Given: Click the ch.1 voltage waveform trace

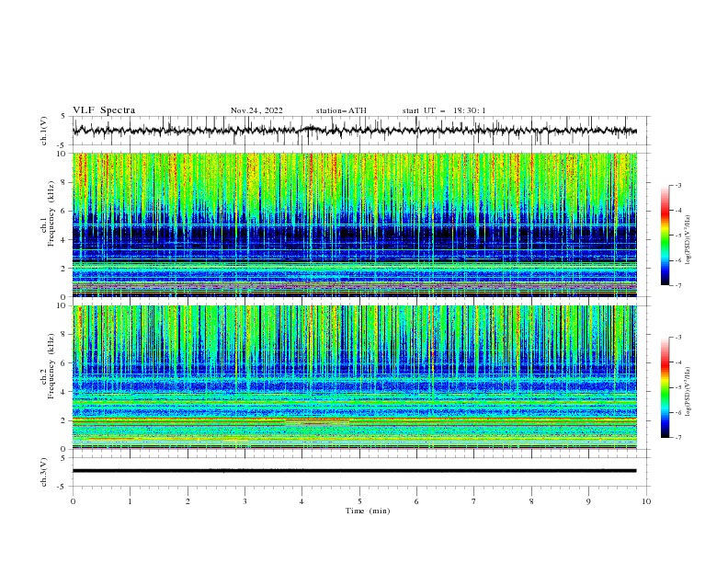Looking at the screenshot, I should 354,131.
